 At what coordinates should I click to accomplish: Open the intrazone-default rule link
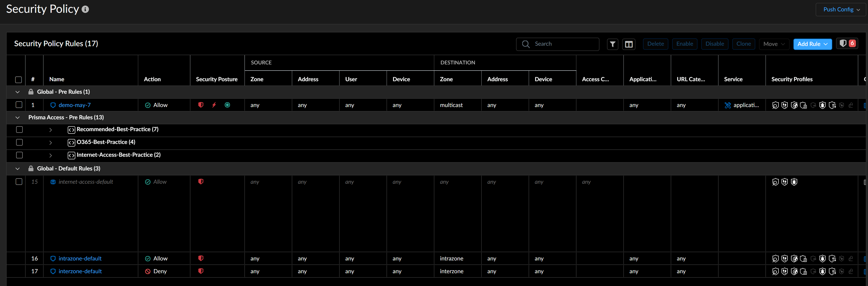point(80,258)
